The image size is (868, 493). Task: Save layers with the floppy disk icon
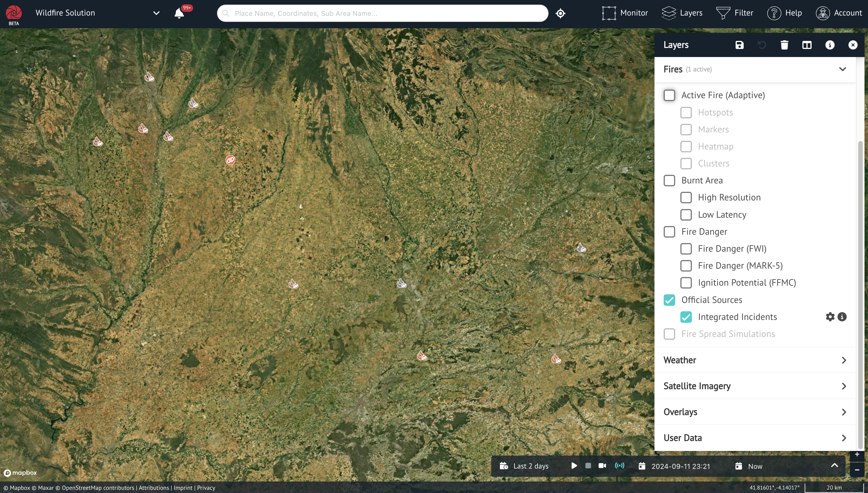tap(739, 45)
